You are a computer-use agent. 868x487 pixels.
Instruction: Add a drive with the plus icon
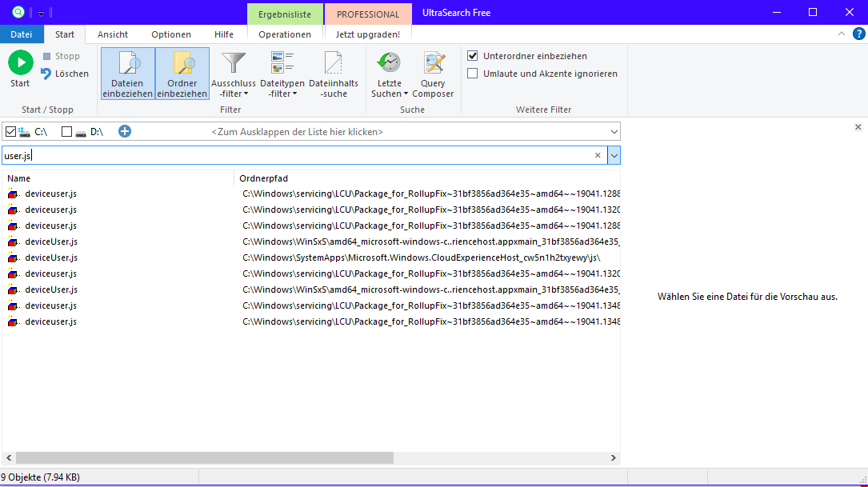(125, 131)
